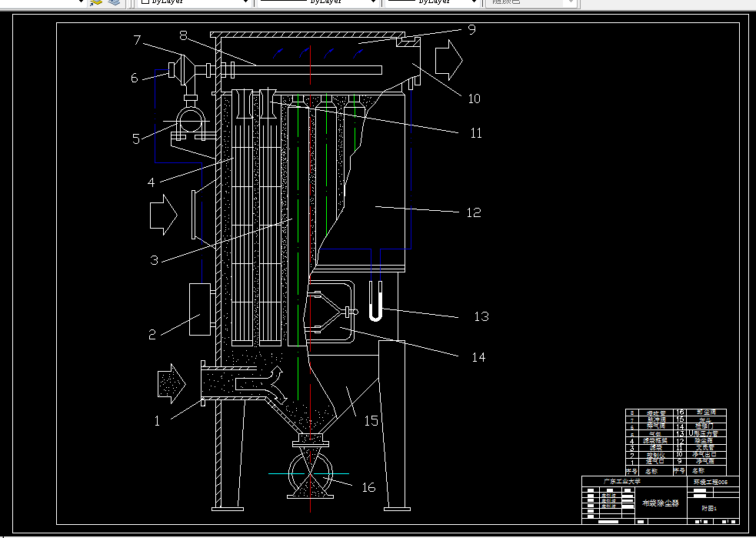The width and height of the screenshot is (756, 538).
Task: Select the 环境工程005 title block text
Action: 711,482
